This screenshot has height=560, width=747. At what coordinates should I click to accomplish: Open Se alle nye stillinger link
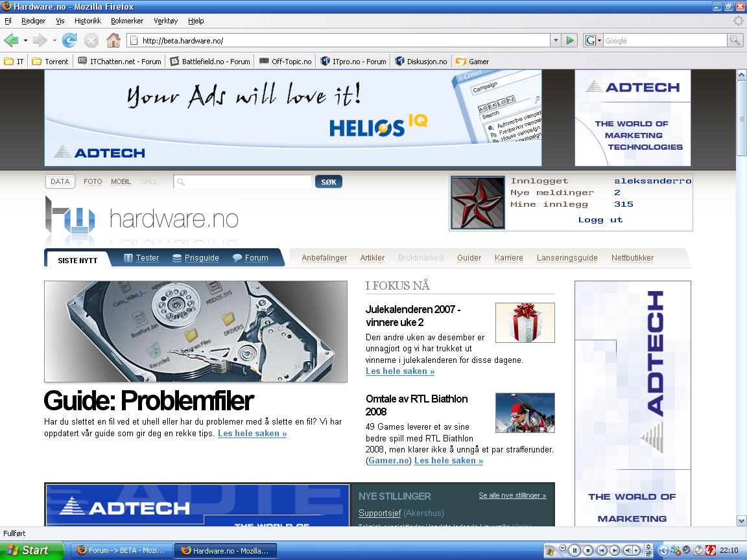click(x=513, y=495)
